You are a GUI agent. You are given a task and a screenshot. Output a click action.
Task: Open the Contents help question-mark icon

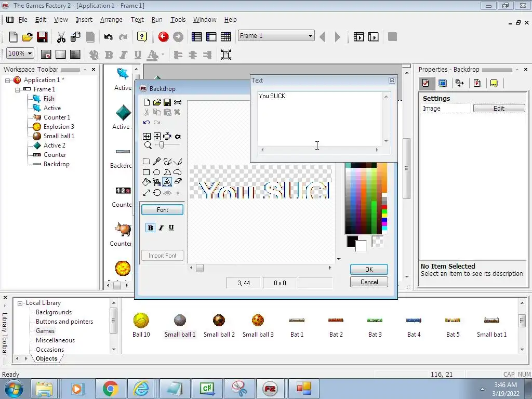[142, 37]
